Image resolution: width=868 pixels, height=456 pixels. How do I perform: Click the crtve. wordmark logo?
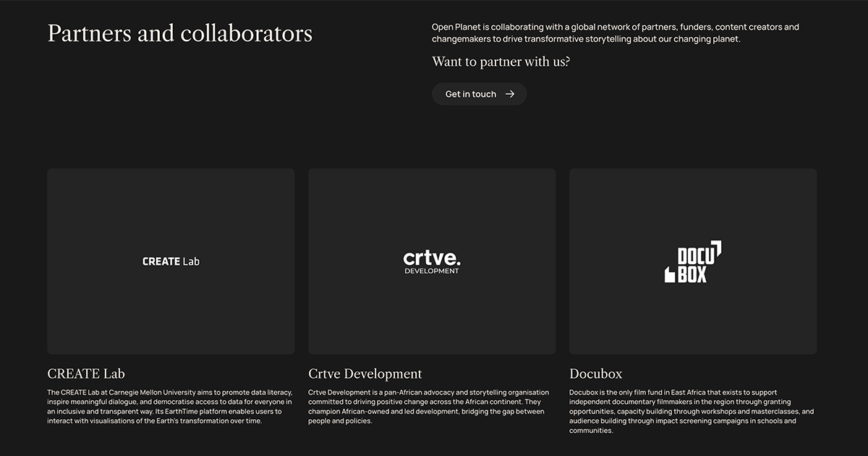click(x=432, y=257)
